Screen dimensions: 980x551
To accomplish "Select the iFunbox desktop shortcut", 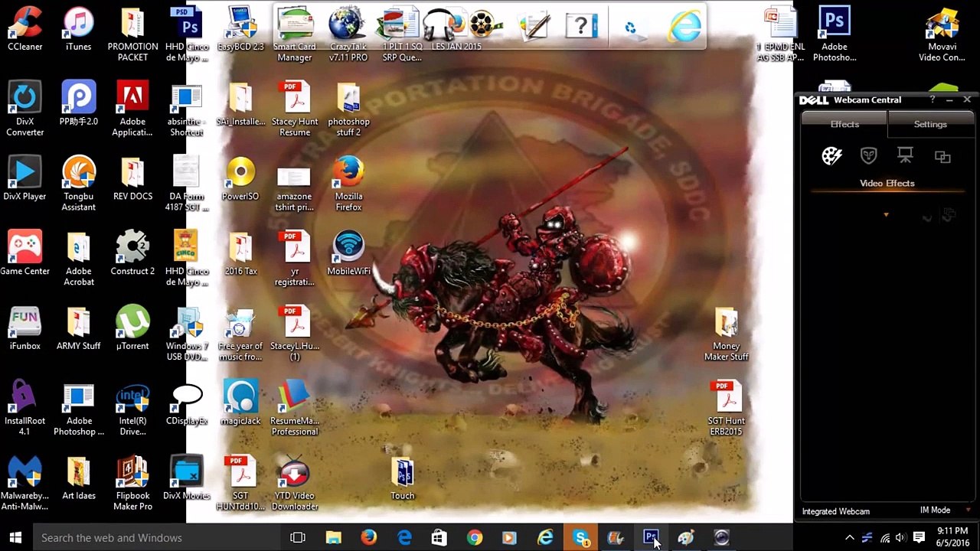I will pos(25,328).
